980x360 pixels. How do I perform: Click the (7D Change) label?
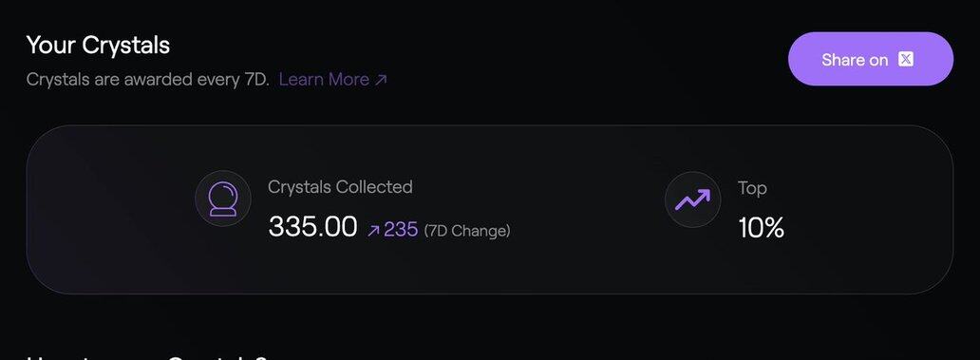coord(467,231)
